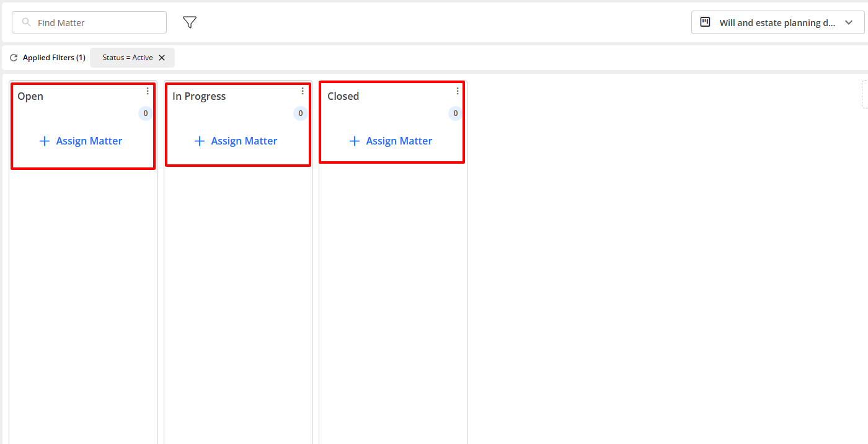Open the In Progress column options menu
This screenshot has width=868, height=444.
click(302, 91)
